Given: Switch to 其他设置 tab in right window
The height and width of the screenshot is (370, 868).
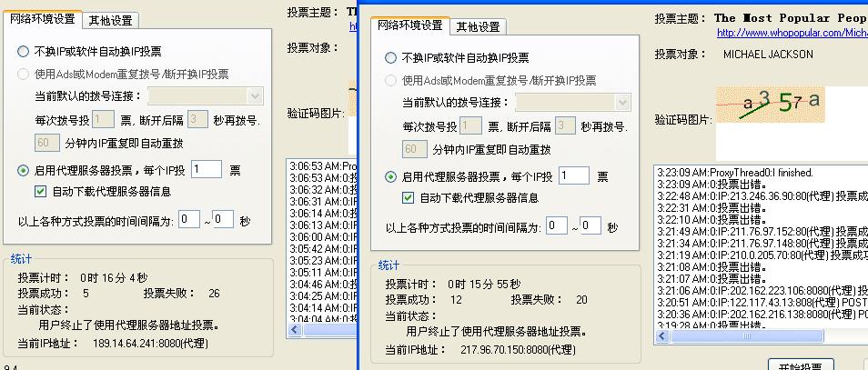Looking at the screenshot, I should [x=479, y=26].
